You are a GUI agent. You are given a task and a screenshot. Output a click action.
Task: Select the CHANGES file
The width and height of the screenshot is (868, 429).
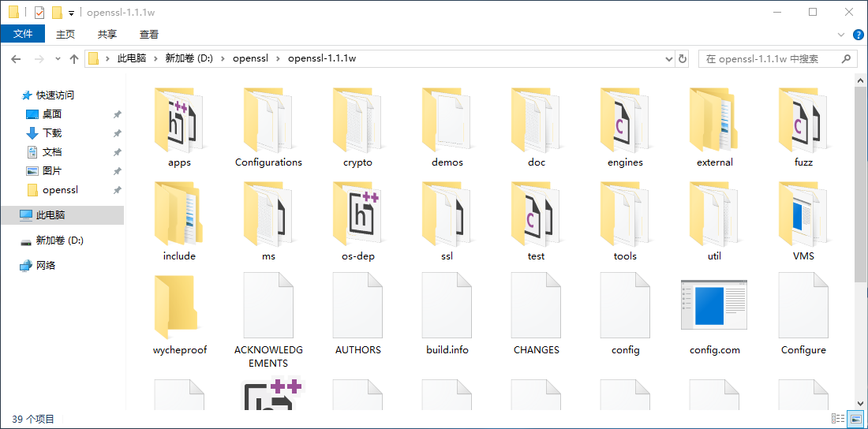(x=536, y=311)
